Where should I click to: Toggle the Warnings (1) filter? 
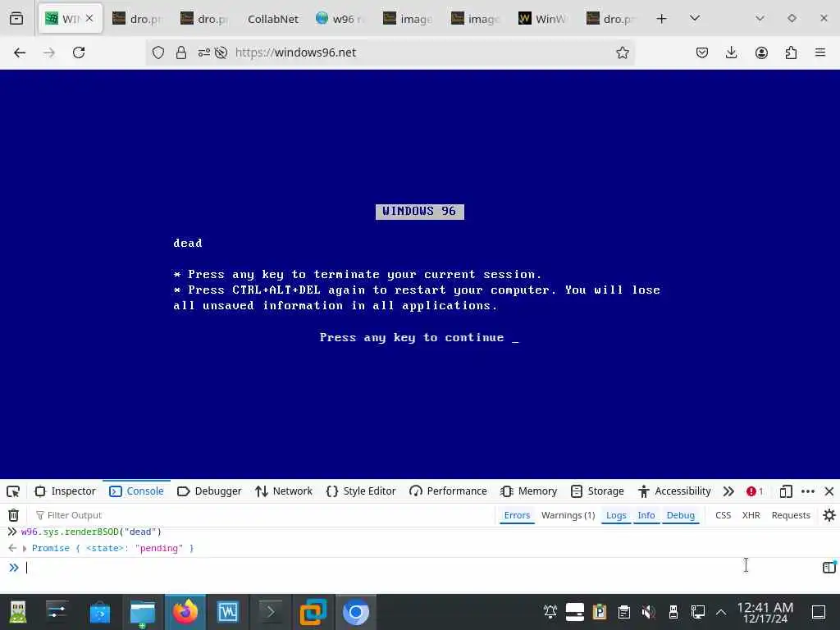(x=568, y=515)
